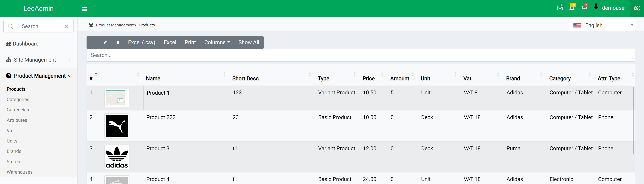This screenshot has width=644, height=184.
Task: Open Categories in the sidebar
Action: tap(18, 100)
